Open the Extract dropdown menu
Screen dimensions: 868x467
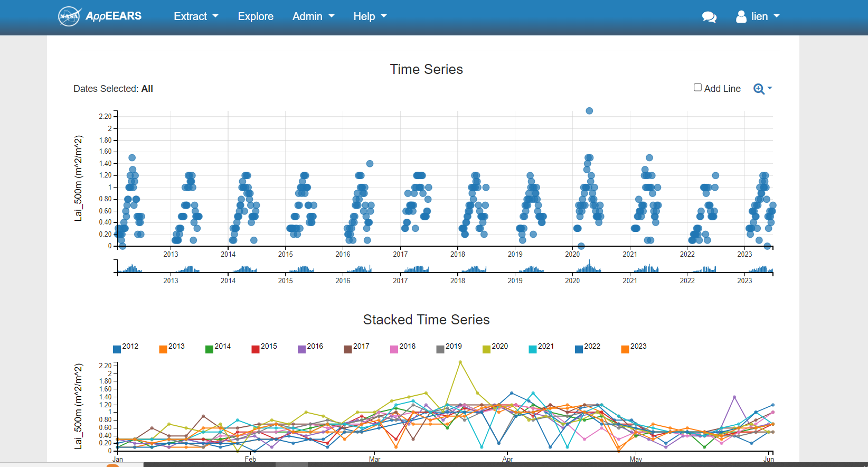196,16
